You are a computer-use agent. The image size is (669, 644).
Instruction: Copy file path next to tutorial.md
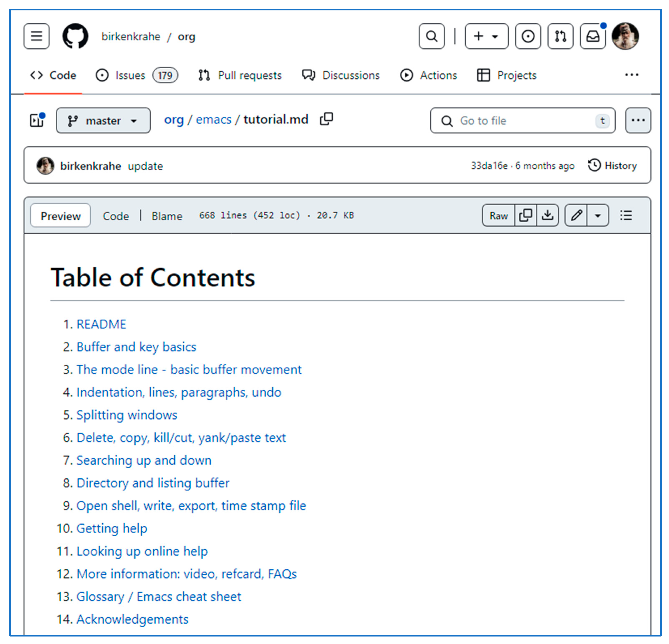(326, 119)
